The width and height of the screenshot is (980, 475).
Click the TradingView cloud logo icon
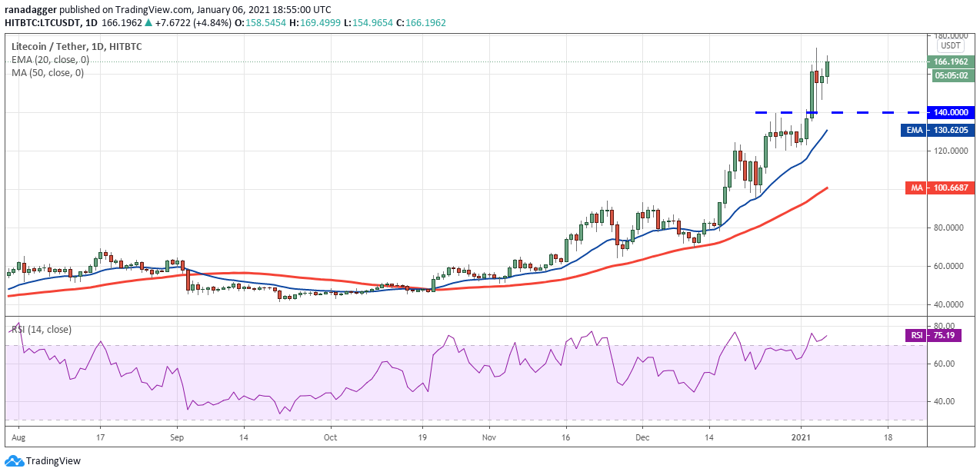13,461
